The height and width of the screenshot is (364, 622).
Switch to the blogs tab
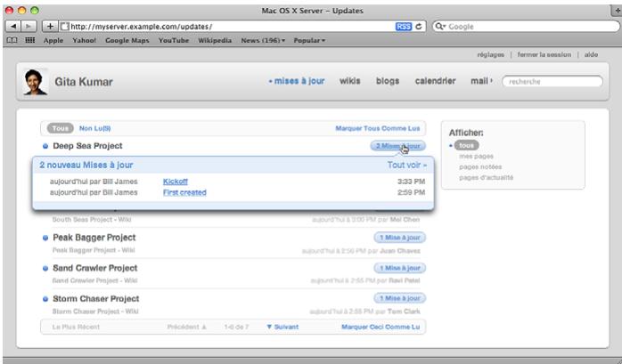(388, 81)
